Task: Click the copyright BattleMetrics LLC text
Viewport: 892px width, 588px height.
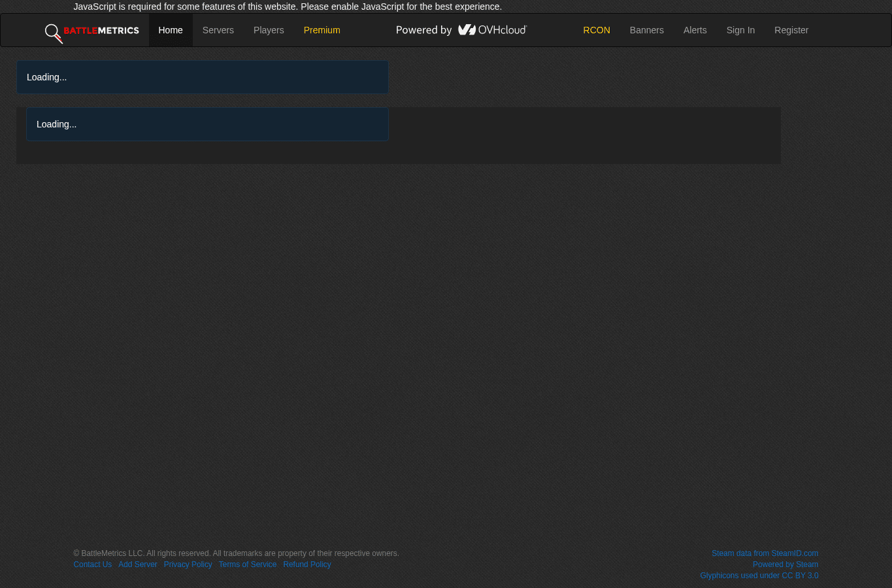Action: 236,553
